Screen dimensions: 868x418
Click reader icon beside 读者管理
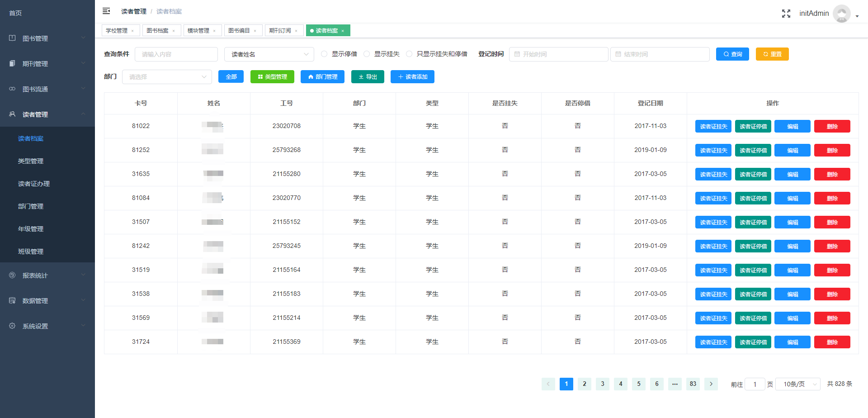pyautogui.click(x=12, y=114)
